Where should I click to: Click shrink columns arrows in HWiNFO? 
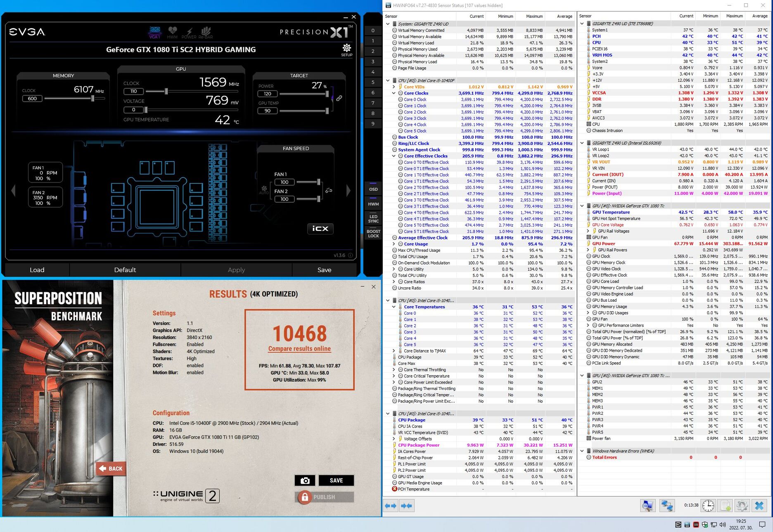point(406,506)
